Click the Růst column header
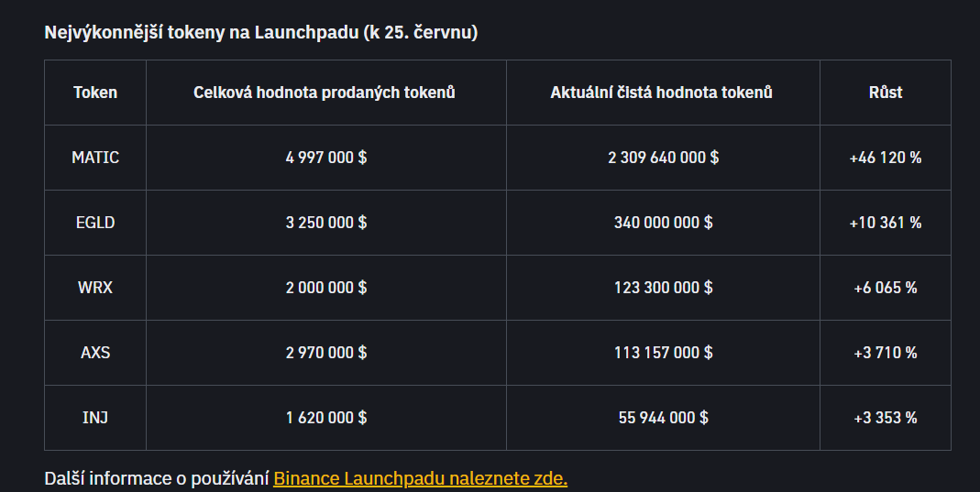This screenshot has height=492, width=980. tap(886, 93)
